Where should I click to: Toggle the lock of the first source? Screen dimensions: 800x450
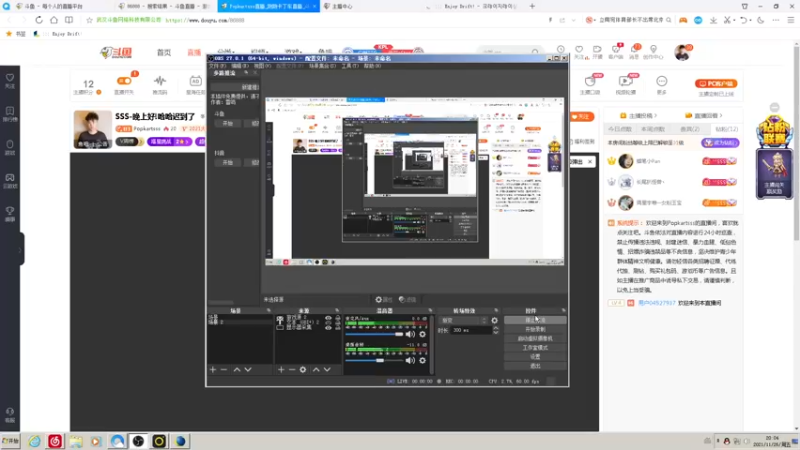338,318
